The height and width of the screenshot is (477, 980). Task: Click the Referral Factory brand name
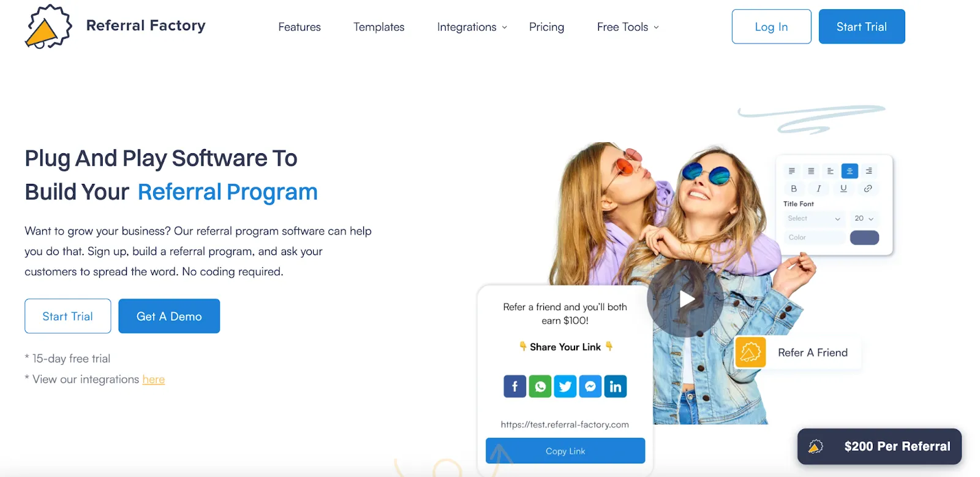point(146,26)
